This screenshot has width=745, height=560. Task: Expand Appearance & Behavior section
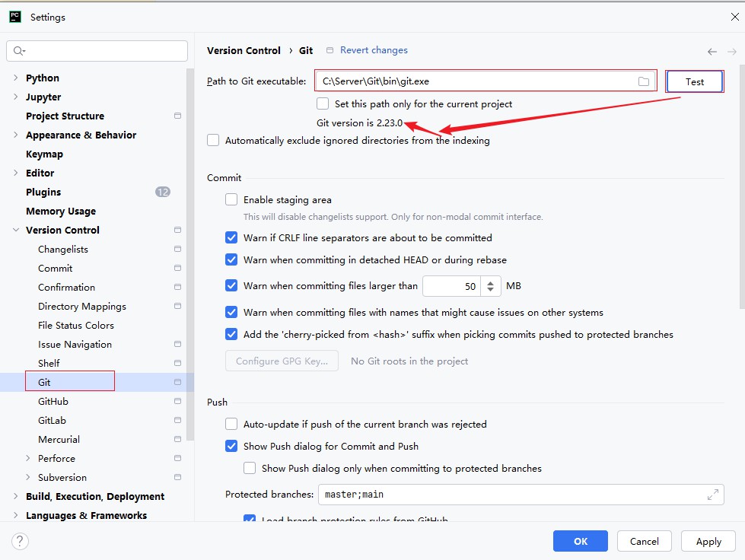click(x=16, y=135)
